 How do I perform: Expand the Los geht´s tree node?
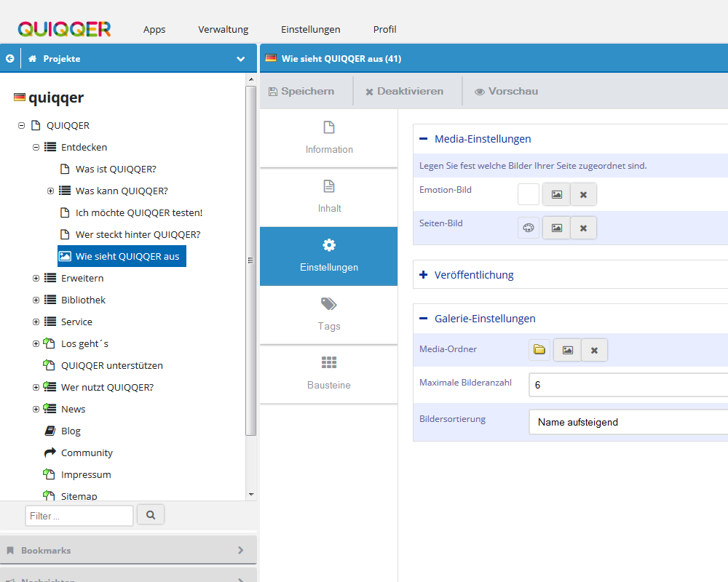pos(36,343)
